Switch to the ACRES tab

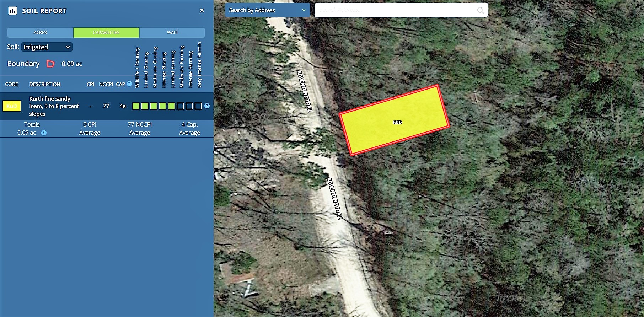[40, 33]
